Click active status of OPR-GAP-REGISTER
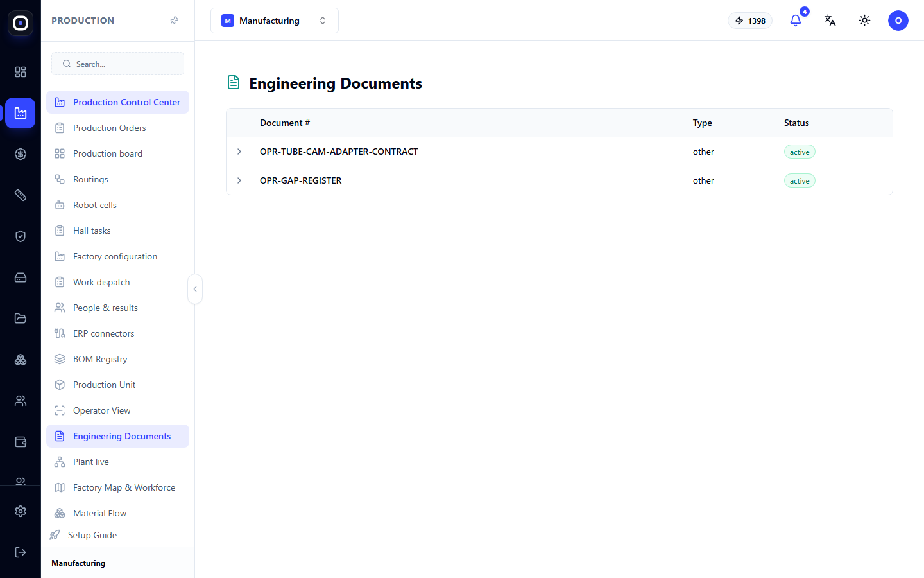Viewport: 924px width, 578px height. click(800, 180)
